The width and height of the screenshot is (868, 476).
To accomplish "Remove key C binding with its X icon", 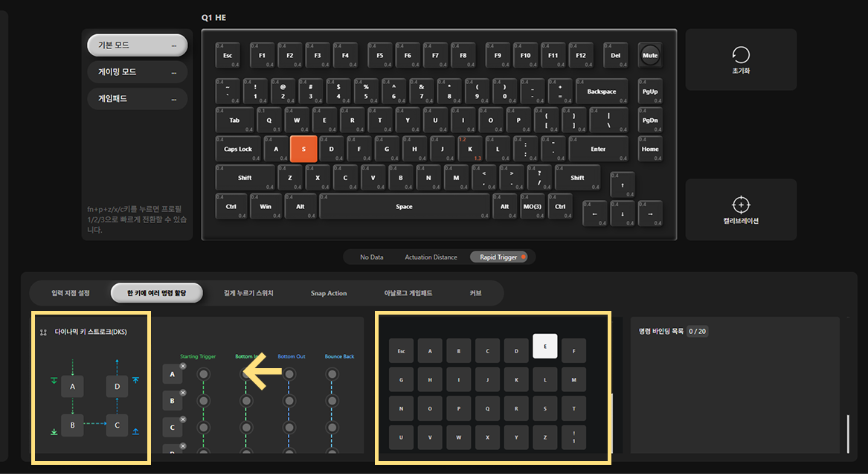I will coord(183,419).
